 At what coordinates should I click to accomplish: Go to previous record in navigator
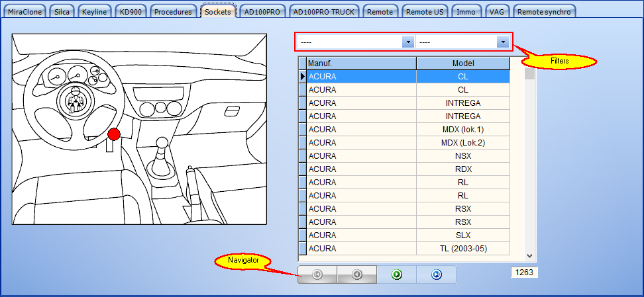(x=356, y=275)
